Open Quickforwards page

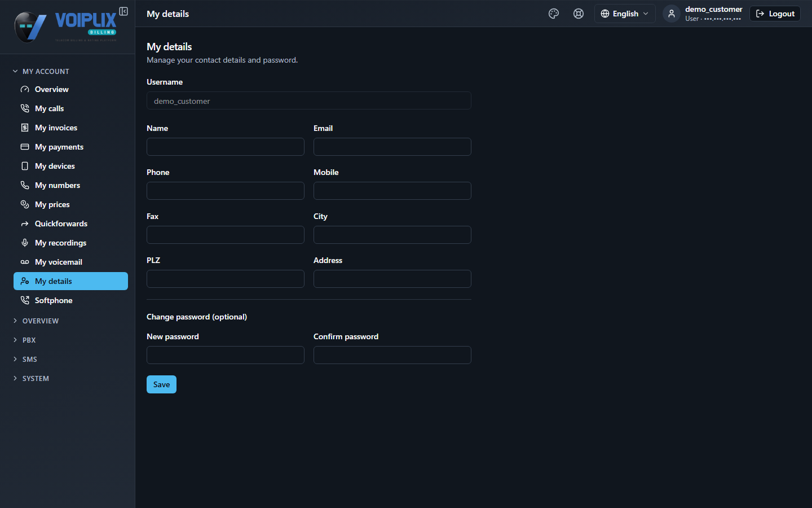[70, 224]
